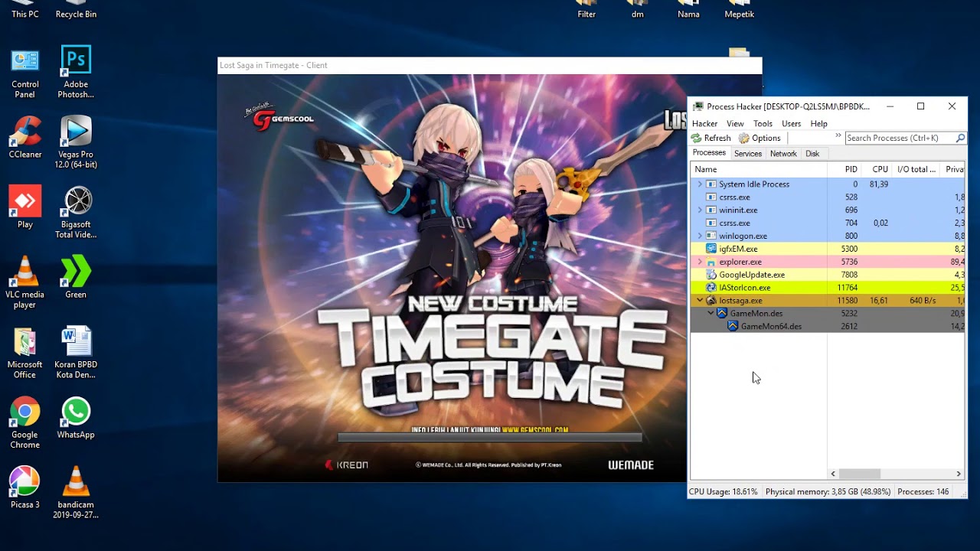Image resolution: width=980 pixels, height=551 pixels.
Task: Sort processes by the Name column header
Action: [x=759, y=169]
